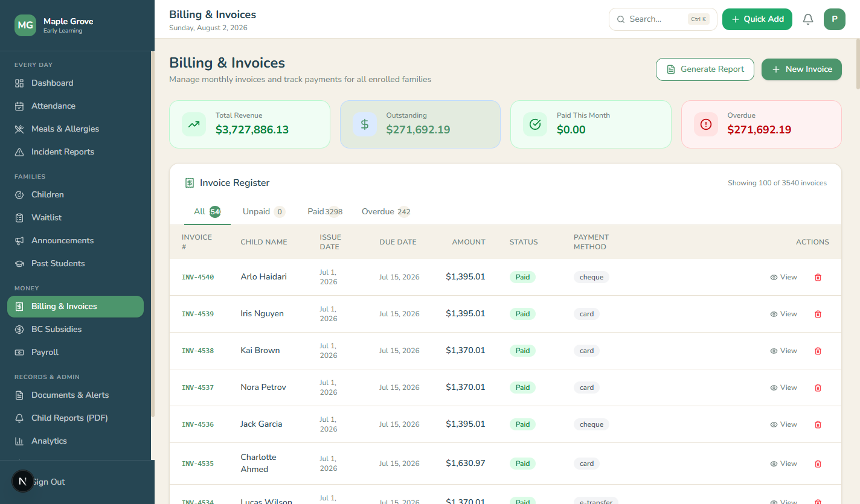Viewport: 860px width, 504px height.
Task: Open Announcements page
Action: pos(75,241)
